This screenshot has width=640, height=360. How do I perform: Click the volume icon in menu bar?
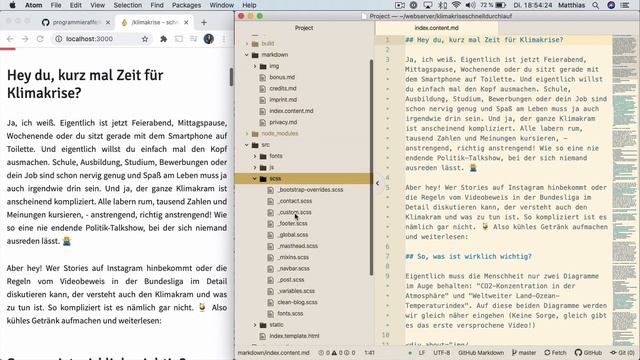coord(471,5)
